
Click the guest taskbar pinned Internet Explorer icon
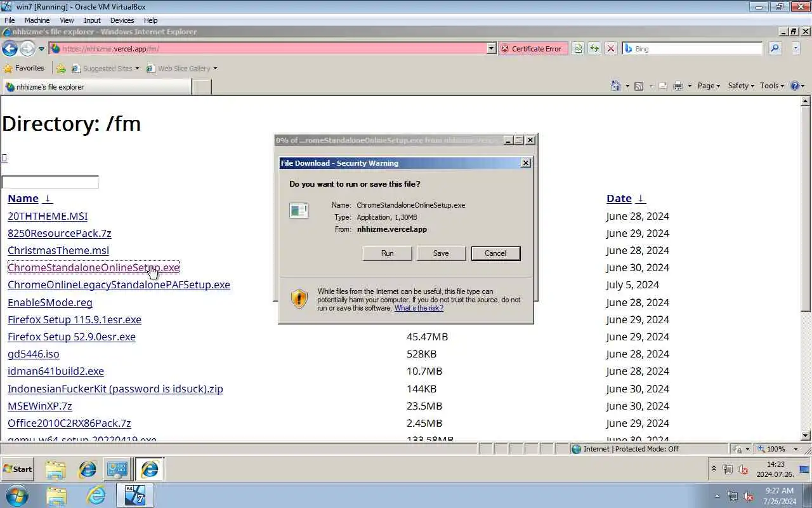(x=87, y=469)
